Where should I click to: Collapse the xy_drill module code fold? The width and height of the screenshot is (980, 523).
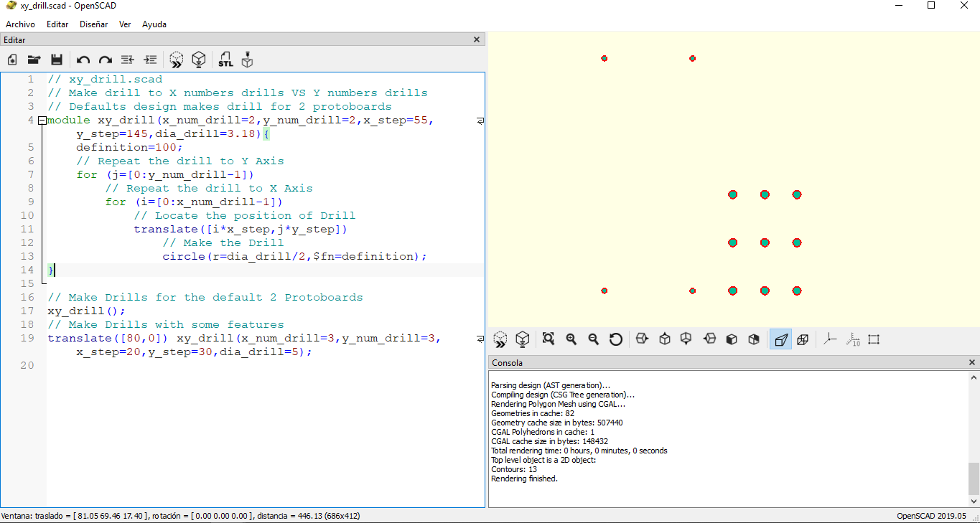[42, 121]
